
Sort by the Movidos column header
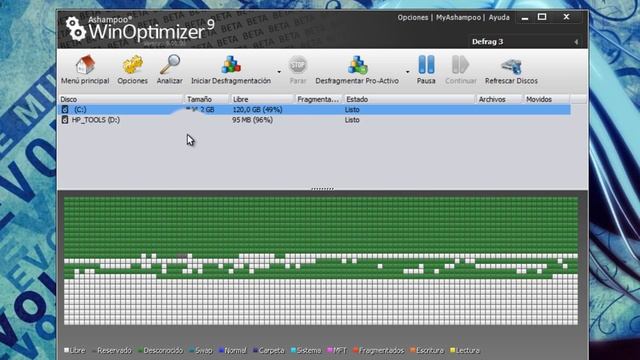[x=547, y=99]
